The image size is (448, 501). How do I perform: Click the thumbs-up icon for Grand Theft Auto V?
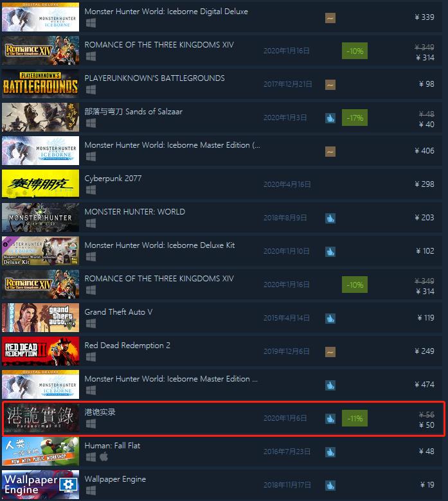click(x=330, y=319)
